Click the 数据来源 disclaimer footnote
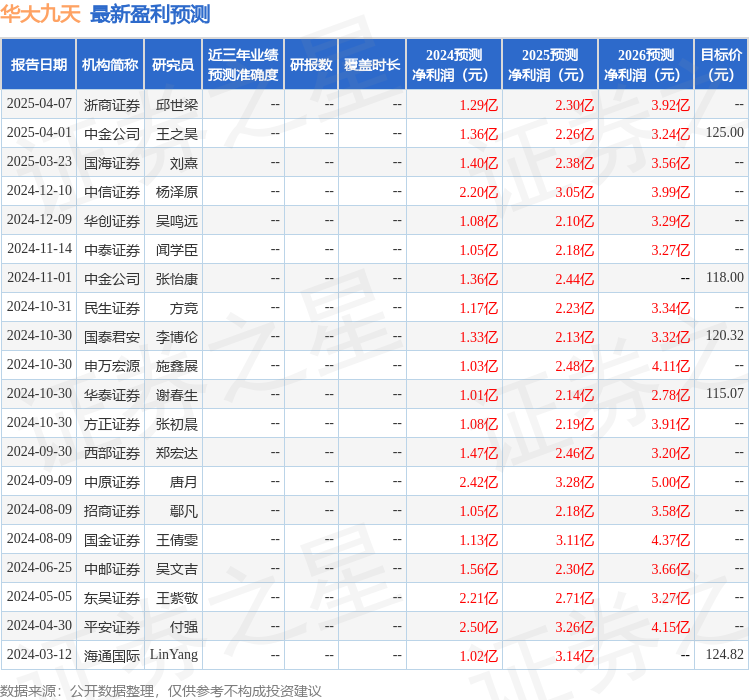This screenshot has height=700, width=749. [160, 691]
